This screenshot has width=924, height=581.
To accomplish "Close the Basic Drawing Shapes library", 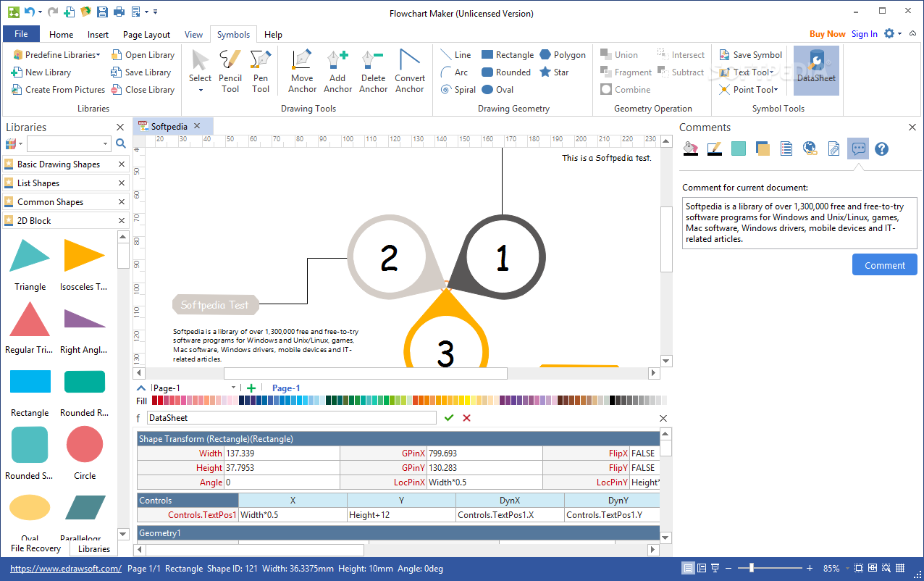I will tap(122, 164).
